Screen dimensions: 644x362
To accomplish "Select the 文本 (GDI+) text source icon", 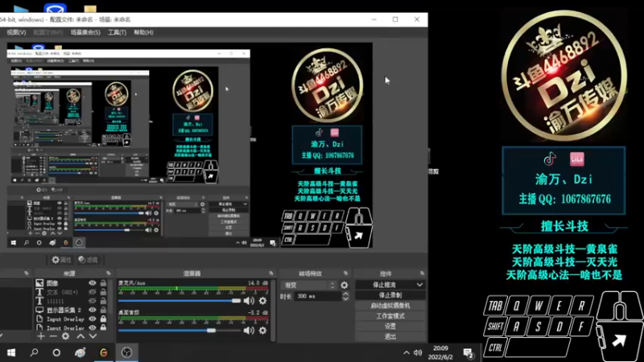I will (x=39, y=292).
